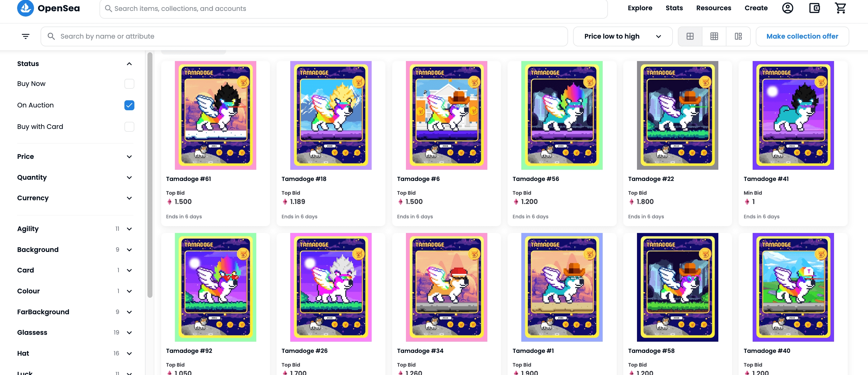Click the Search by name or attribute field

(x=303, y=36)
